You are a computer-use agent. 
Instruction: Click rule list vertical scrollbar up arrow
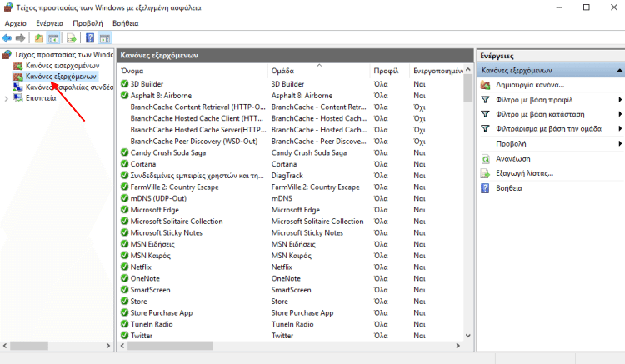click(468, 70)
